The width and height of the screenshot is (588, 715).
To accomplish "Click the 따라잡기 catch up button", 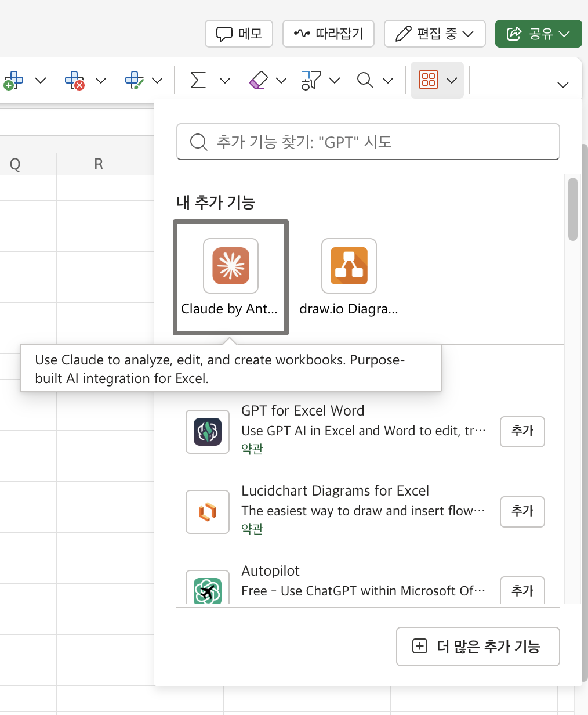I will (x=328, y=34).
